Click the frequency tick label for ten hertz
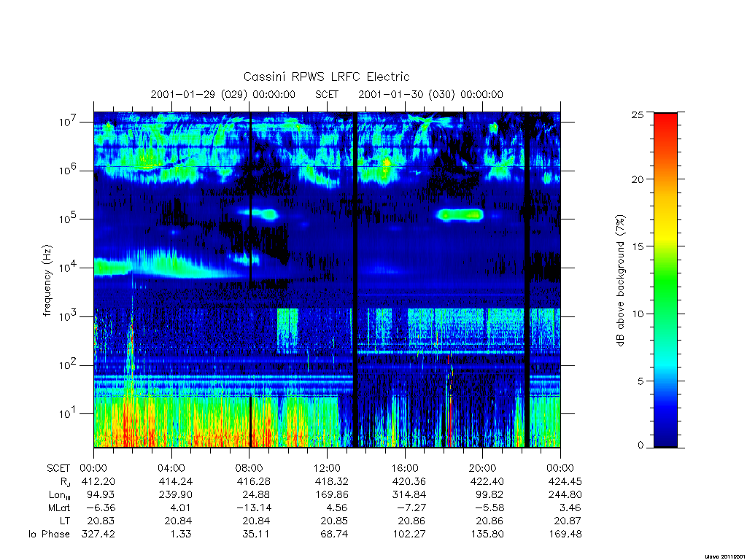 69,414
